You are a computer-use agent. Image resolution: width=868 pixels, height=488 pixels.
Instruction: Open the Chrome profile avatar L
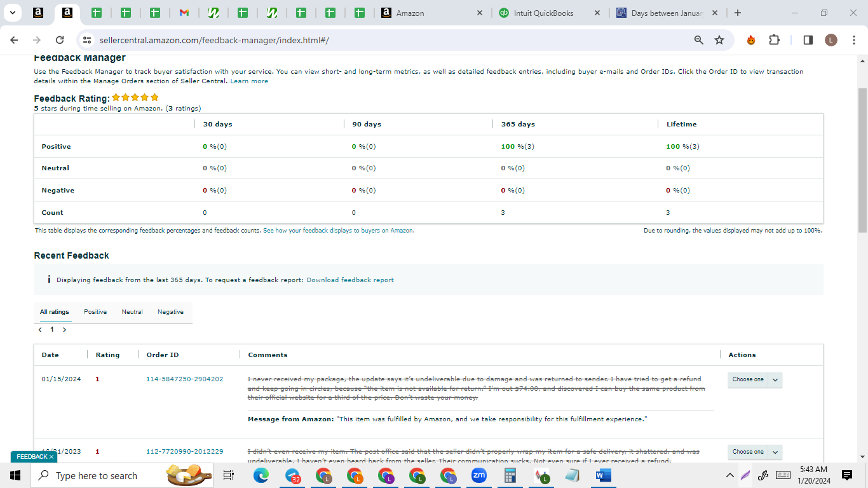(831, 40)
